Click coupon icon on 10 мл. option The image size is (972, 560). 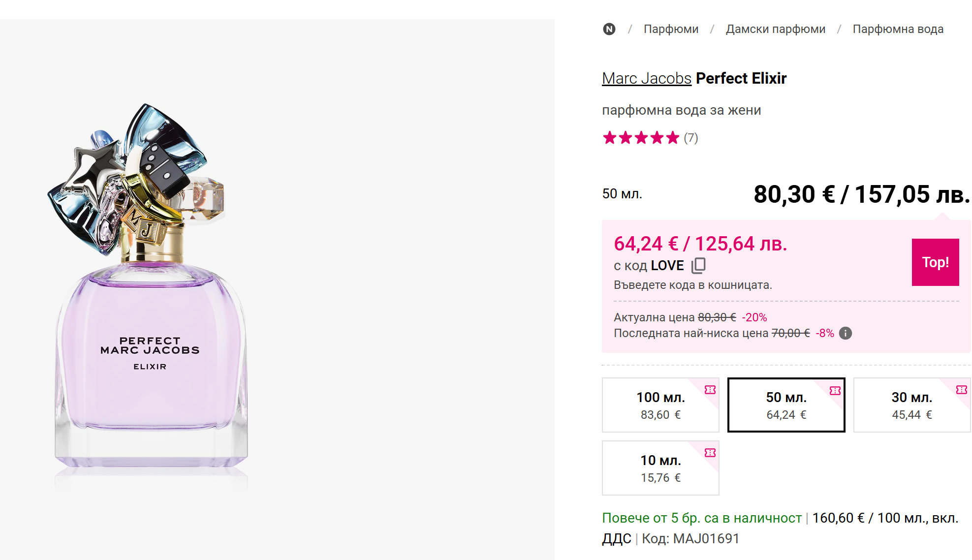(710, 453)
